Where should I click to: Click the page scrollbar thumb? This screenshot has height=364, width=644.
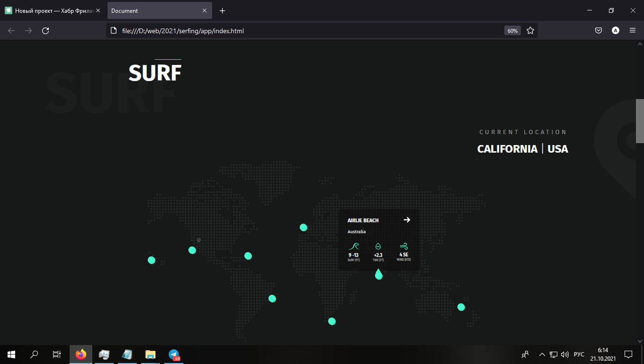(640, 121)
